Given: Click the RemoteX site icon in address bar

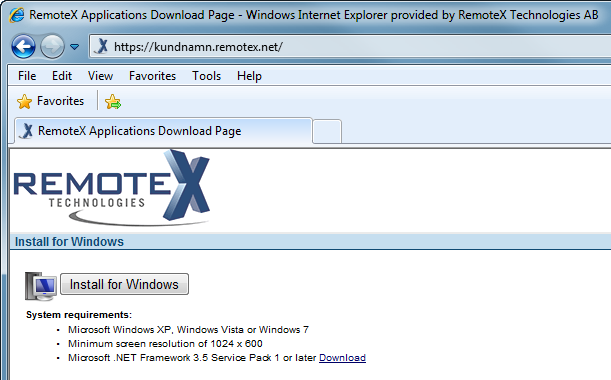Looking at the screenshot, I should pyautogui.click(x=102, y=46).
